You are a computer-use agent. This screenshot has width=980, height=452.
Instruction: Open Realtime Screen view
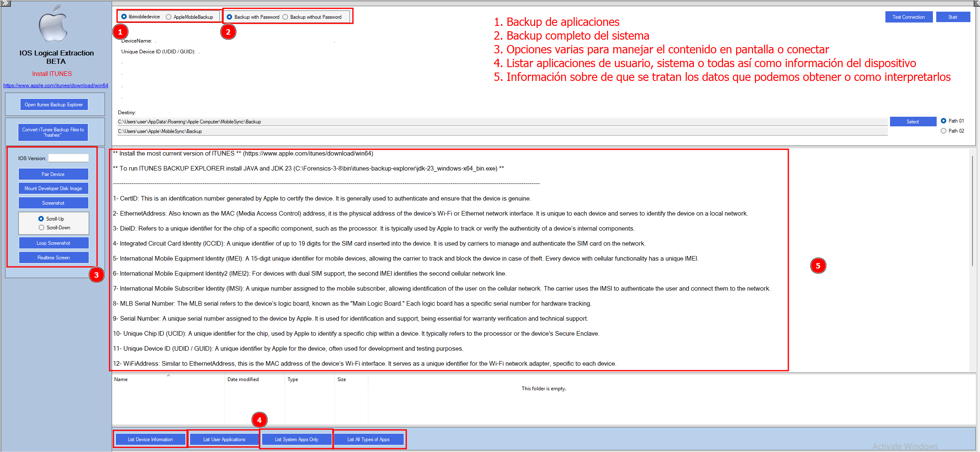tap(53, 258)
